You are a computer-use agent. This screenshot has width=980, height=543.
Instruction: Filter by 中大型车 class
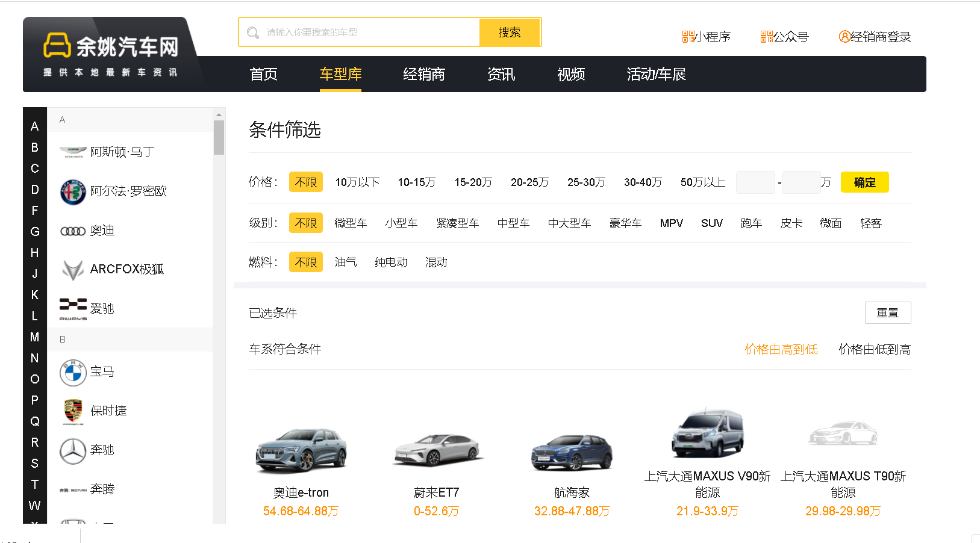pos(569,223)
